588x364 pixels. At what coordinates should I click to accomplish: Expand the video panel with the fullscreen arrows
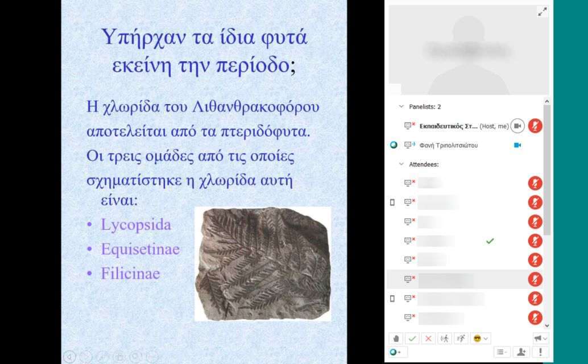pyautogui.click(x=542, y=12)
